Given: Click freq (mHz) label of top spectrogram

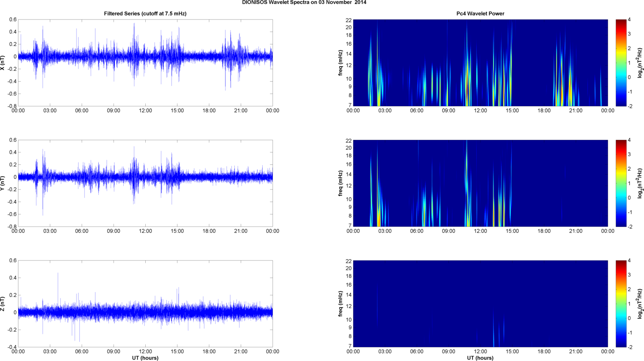Looking at the screenshot, I should [340, 63].
